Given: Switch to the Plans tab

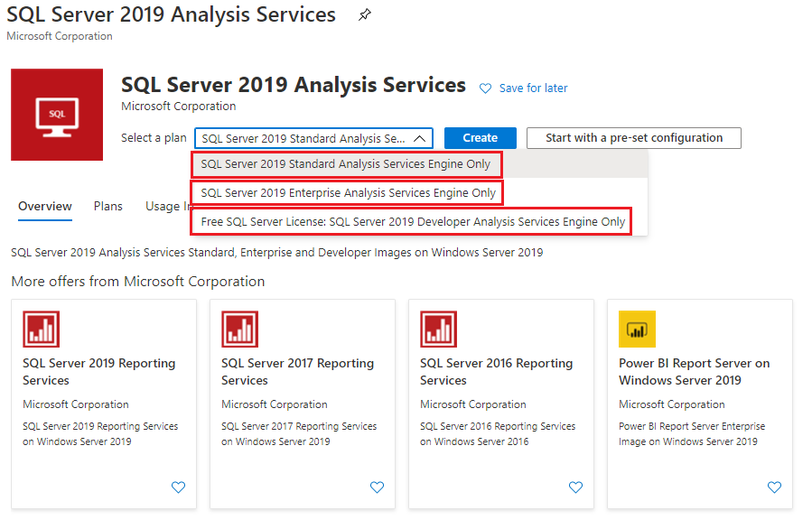Looking at the screenshot, I should [x=108, y=207].
